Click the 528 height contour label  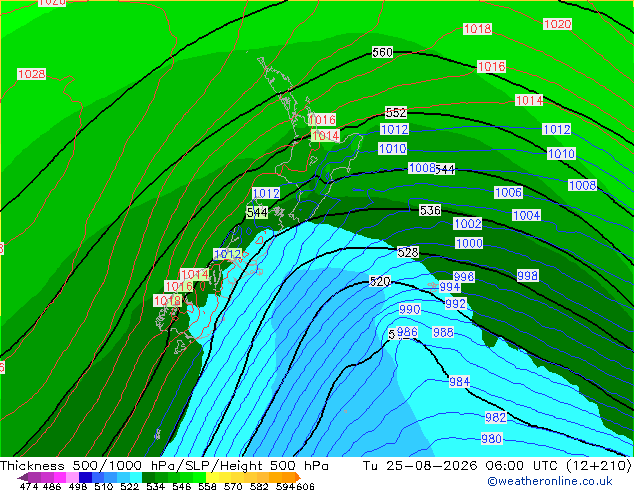408,253
